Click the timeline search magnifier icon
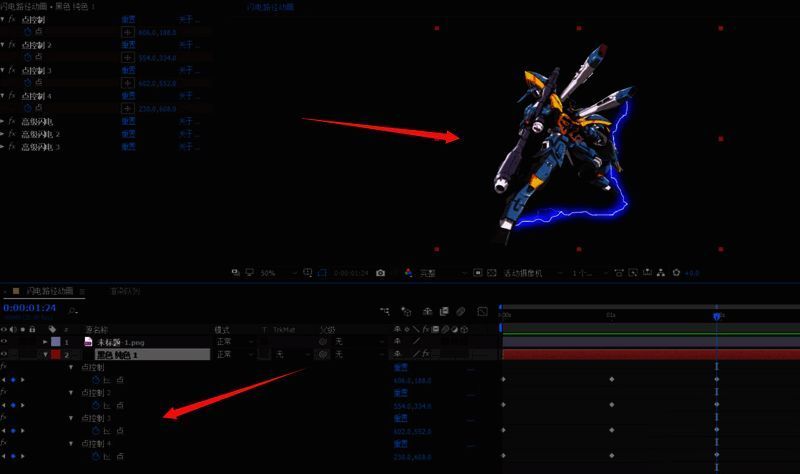800x474 pixels. [73, 310]
